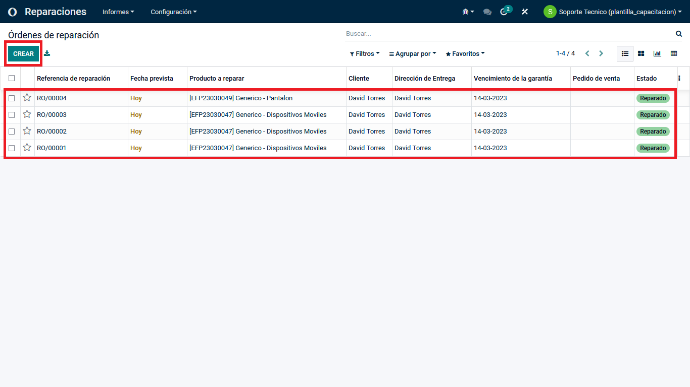690x387 pixels.
Task: Open the activities clock icon
Action: (x=504, y=12)
